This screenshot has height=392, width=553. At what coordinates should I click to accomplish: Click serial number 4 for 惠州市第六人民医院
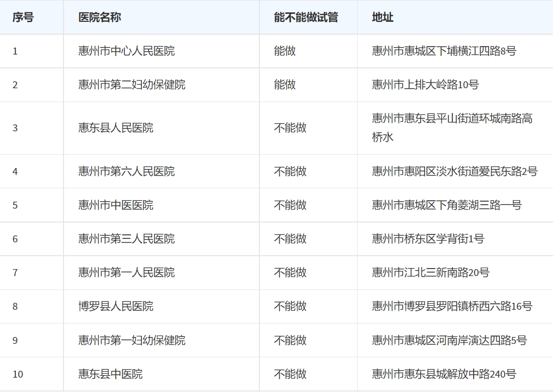(x=15, y=171)
